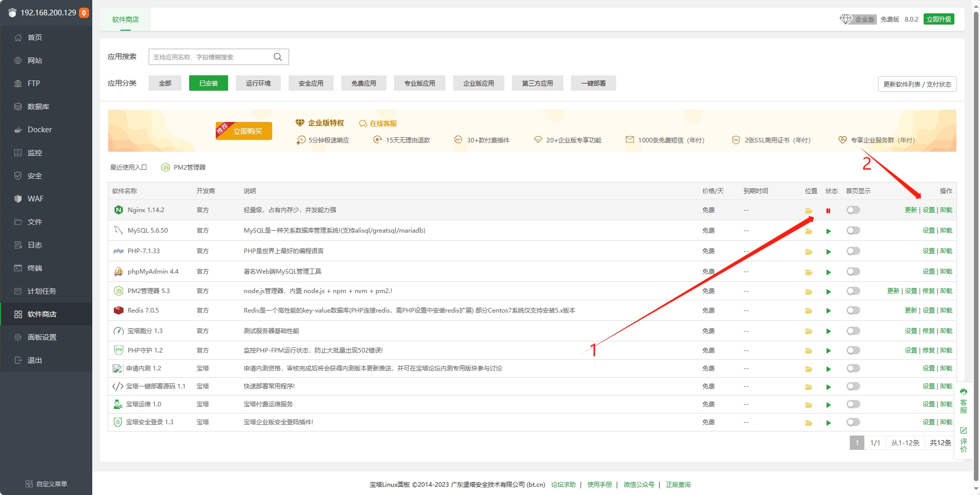The height and width of the screenshot is (495, 980).
Task: Filter apps by 运行环境 category
Action: coord(258,83)
